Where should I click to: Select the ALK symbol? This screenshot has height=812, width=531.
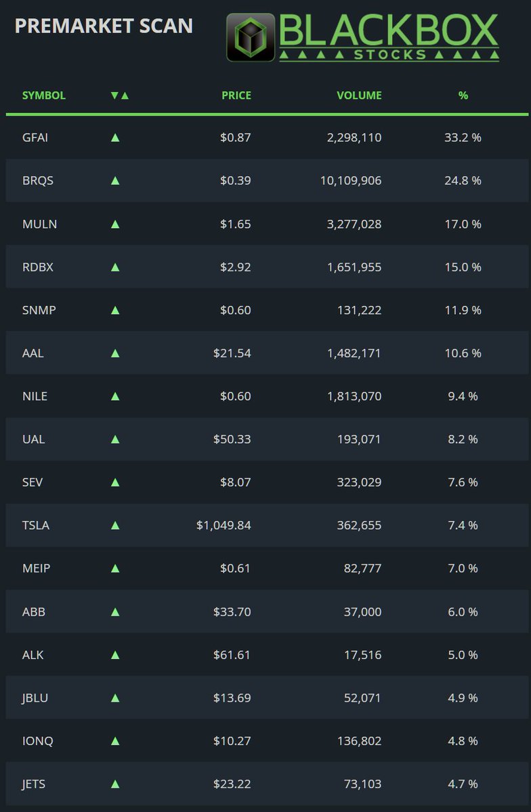[x=33, y=655]
